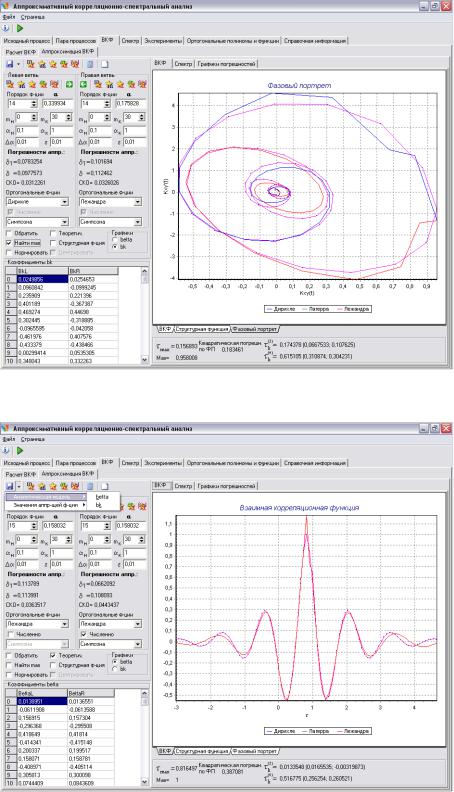
Task: Click the last star icon under Правая ветвь, top window
Action: pyautogui.click(x=142, y=84)
